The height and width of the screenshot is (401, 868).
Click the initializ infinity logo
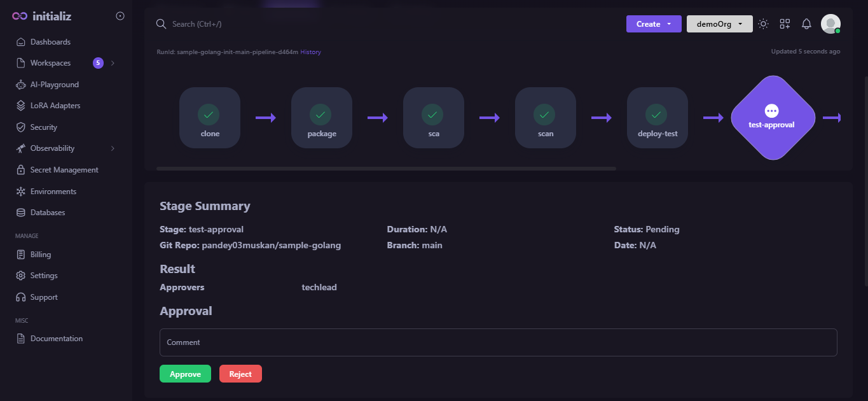click(x=20, y=17)
